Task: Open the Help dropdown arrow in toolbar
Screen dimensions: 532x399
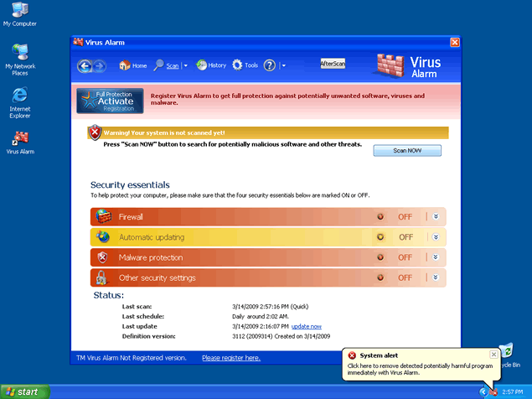Action: [283, 66]
